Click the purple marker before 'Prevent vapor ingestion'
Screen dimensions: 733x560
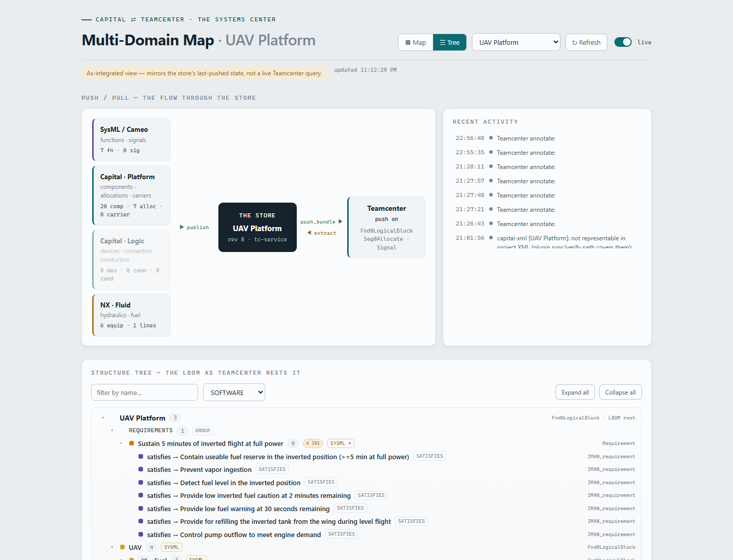click(x=141, y=469)
